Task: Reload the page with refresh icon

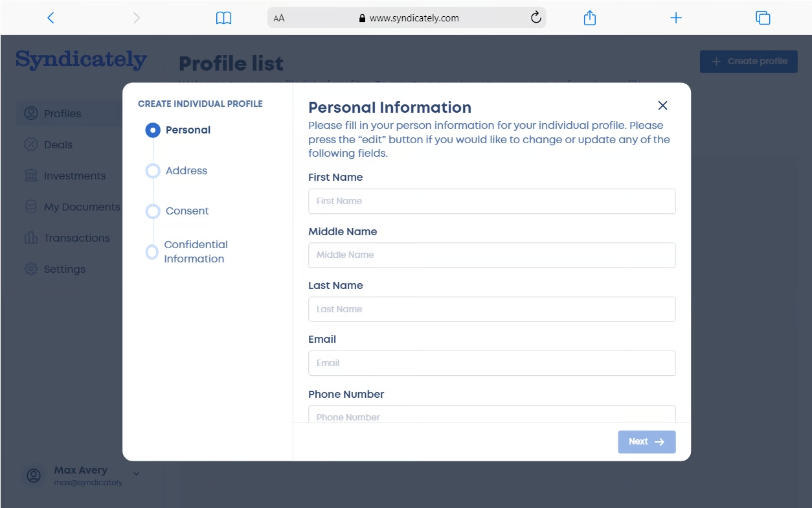Action: pos(536,17)
